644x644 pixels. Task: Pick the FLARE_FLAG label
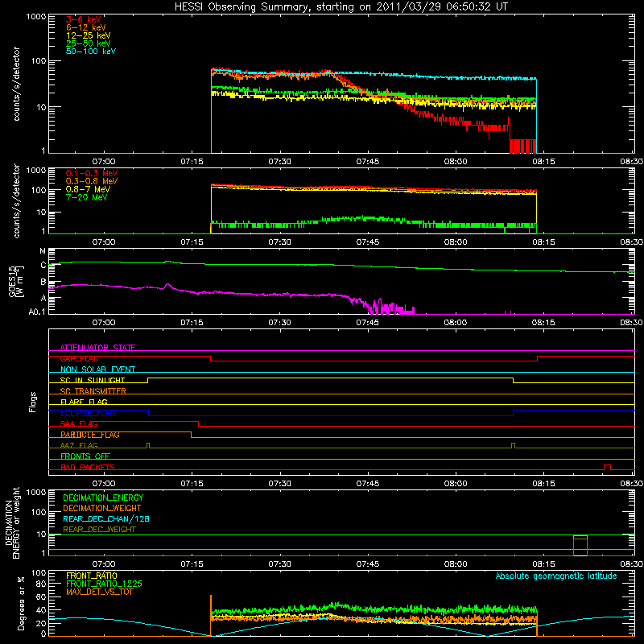[84, 402]
